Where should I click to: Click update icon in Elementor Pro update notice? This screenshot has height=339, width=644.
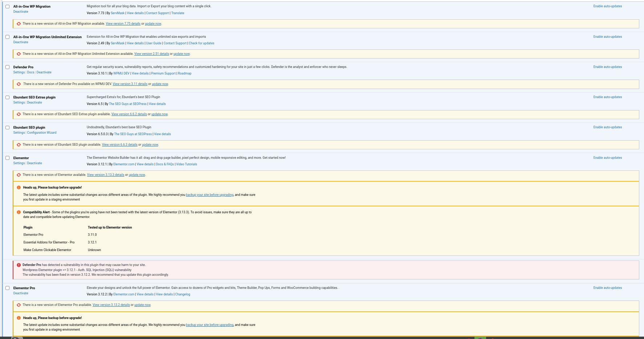pyautogui.click(x=19, y=305)
